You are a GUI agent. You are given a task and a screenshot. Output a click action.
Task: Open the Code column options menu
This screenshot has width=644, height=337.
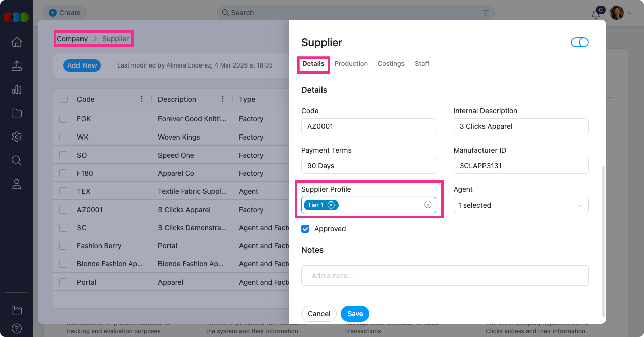tap(142, 99)
